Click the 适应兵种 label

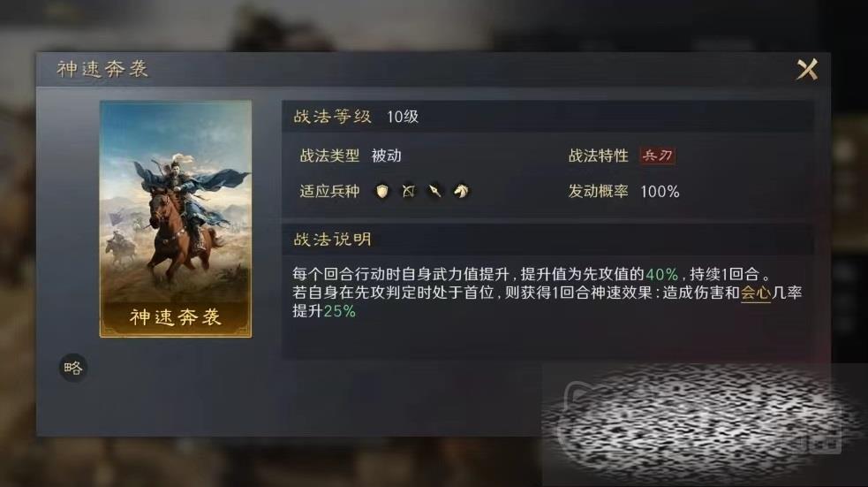tap(329, 191)
